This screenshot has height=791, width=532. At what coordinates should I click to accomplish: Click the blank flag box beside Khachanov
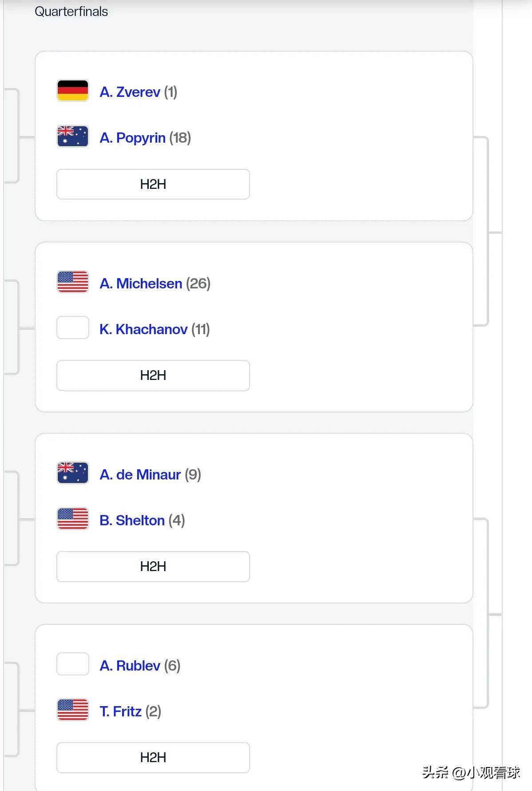(73, 328)
